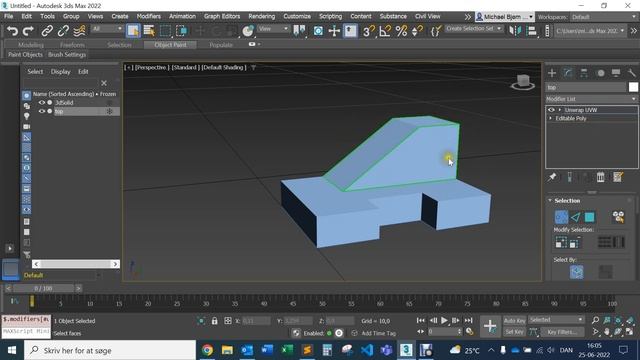Open the Create tab in the command panel
The height and width of the screenshot is (360, 640).
point(552,73)
